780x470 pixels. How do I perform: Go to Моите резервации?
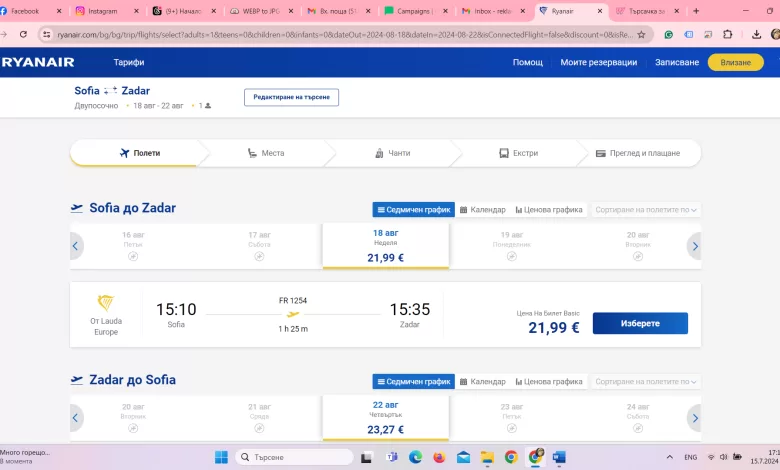(x=598, y=62)
